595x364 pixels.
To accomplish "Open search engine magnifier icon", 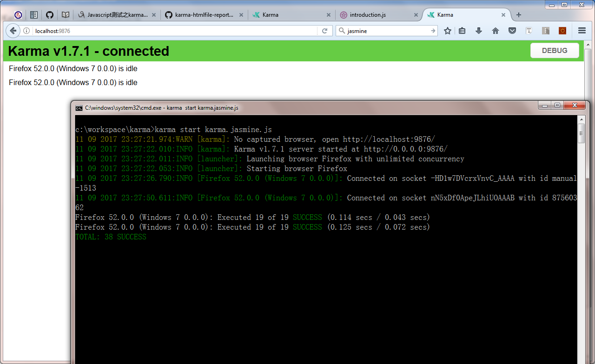I will [342, 31].
